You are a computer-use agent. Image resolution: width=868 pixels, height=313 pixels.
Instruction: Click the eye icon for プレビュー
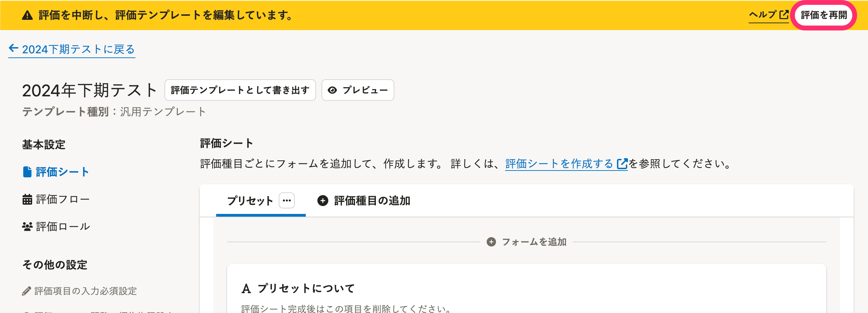pos(332,90)
